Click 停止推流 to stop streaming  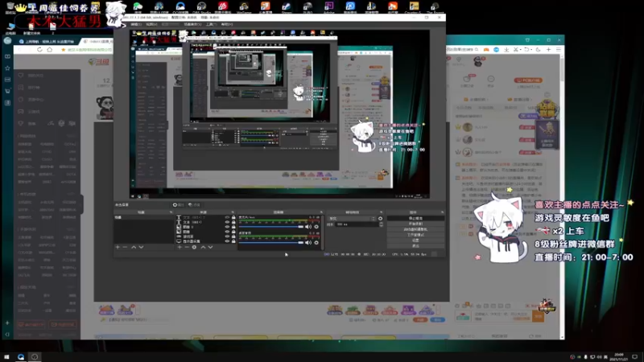[x=415, y=218]
